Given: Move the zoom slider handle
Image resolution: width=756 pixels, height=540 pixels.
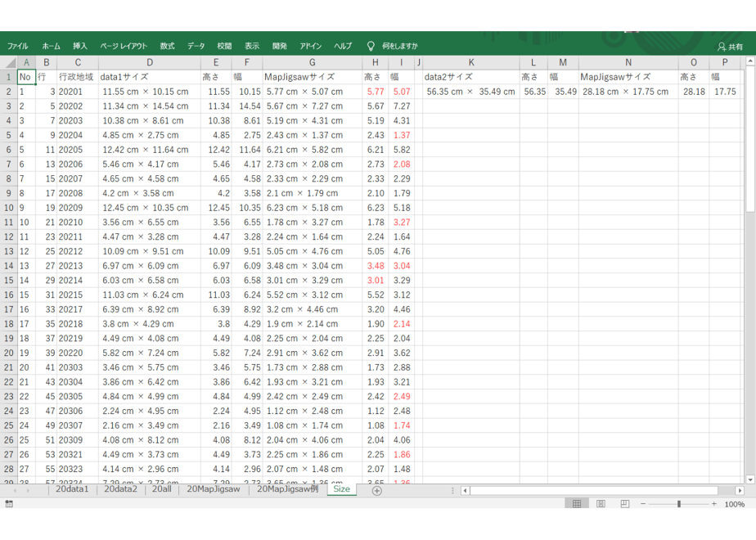Looking at the screenshot, I should (x=679, y=504).
